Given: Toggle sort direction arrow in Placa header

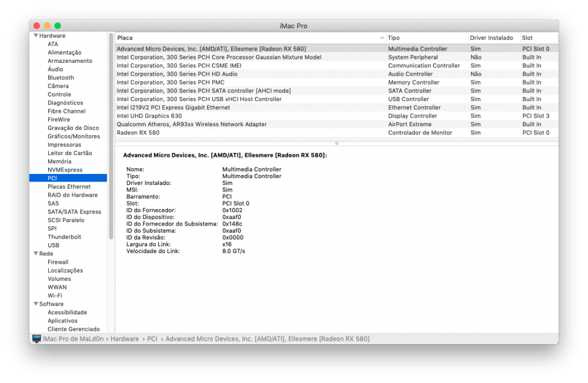Looking at the screenshot, I should click(382, 38).
